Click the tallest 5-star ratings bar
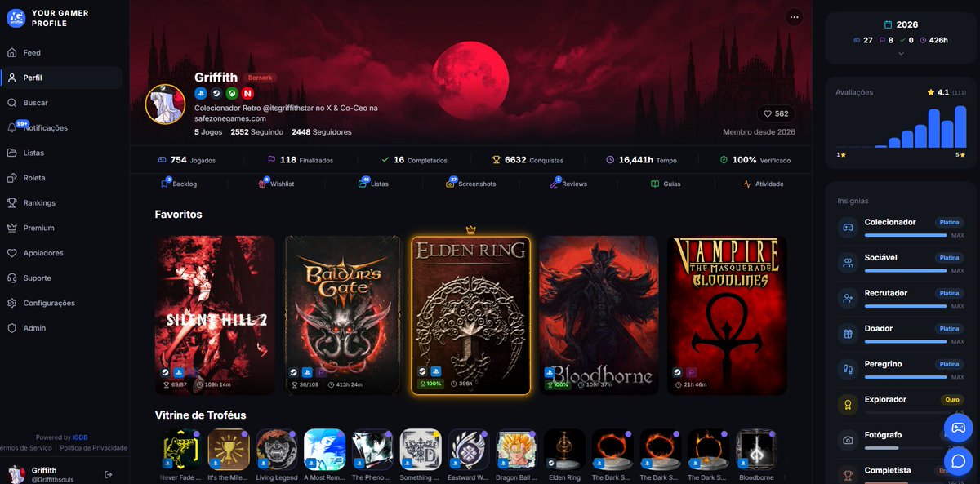 (960, 127)
